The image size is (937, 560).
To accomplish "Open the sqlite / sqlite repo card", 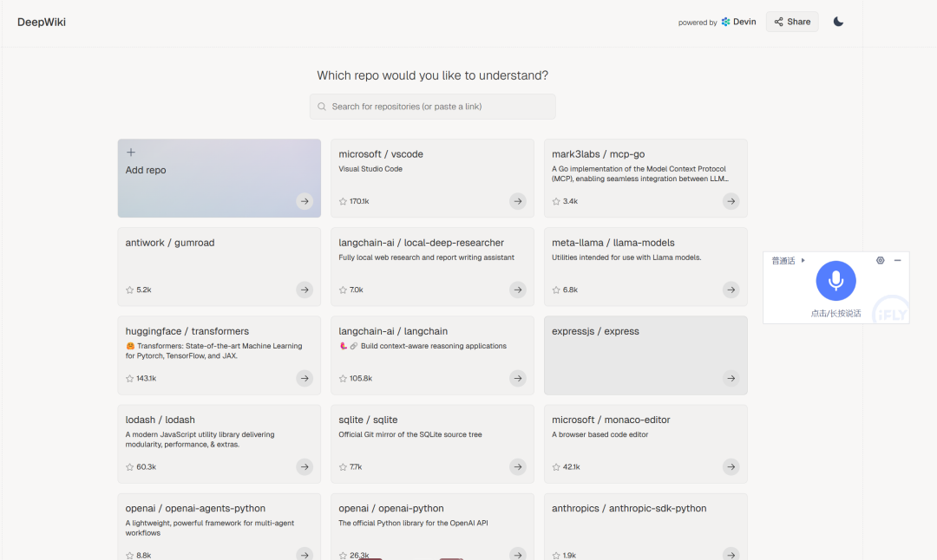I will pos(432,442).
